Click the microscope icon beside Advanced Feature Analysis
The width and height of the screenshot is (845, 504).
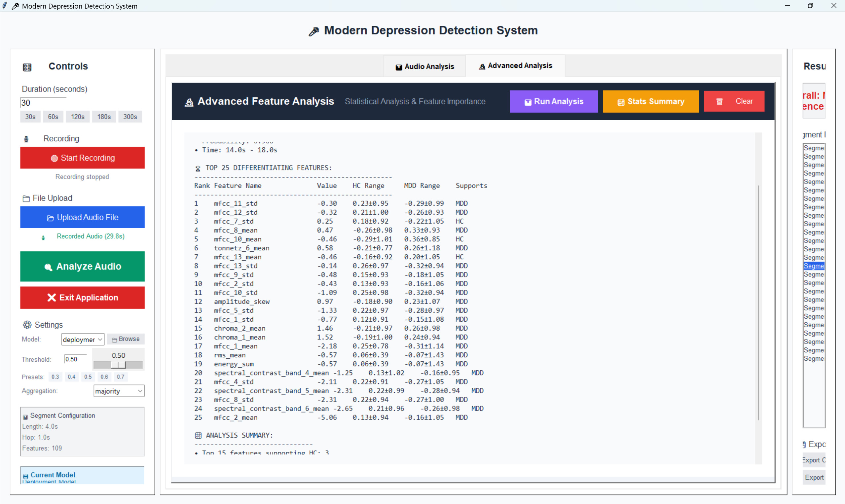(189, 102)
